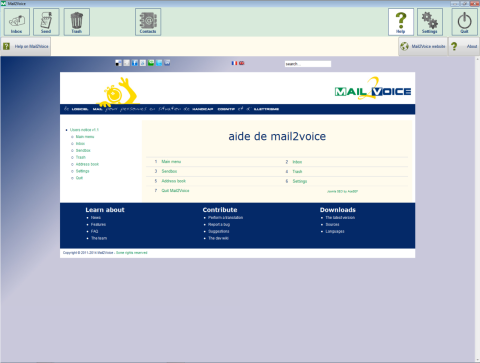480x363 pixels.
Task: Open the Contacts address book icon
Action: 148,22
